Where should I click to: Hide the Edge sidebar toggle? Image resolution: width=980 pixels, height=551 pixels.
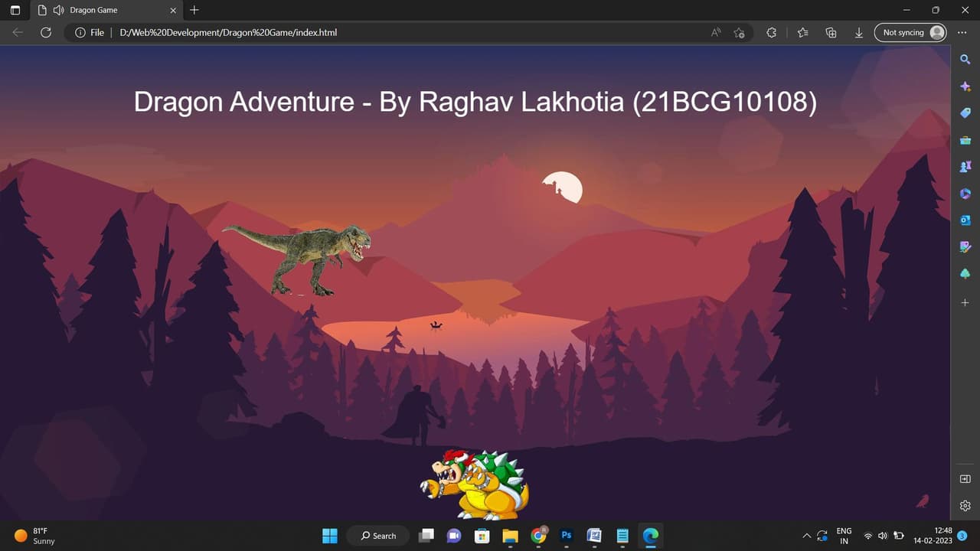click(x=965, y=479)
